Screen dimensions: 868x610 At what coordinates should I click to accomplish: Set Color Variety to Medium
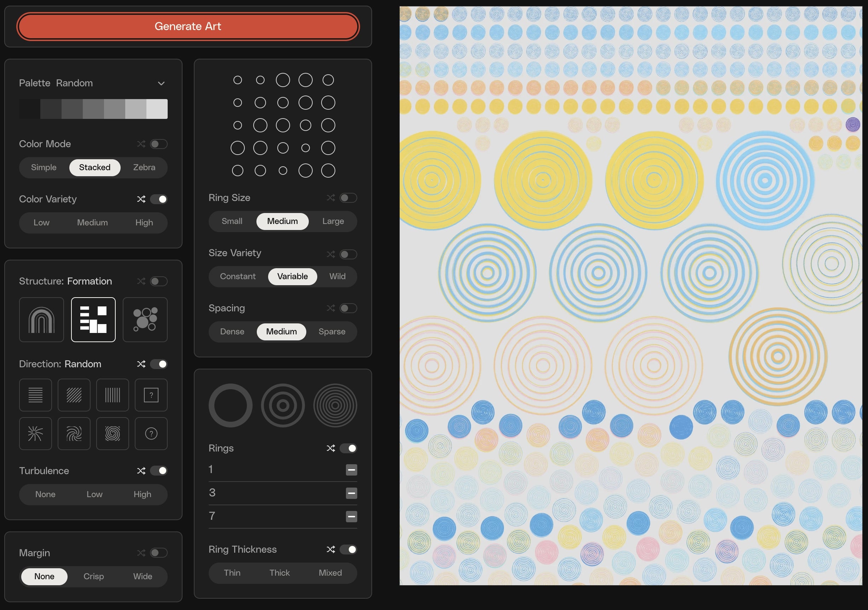tap(93, 222)
